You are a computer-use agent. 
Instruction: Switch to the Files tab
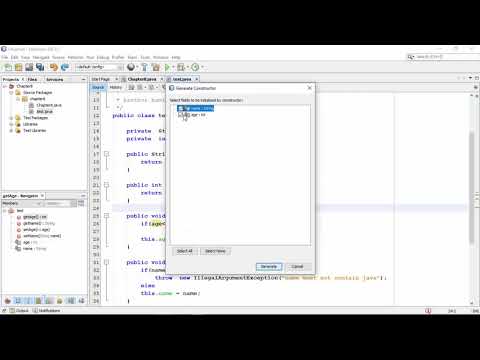point(32,79)
